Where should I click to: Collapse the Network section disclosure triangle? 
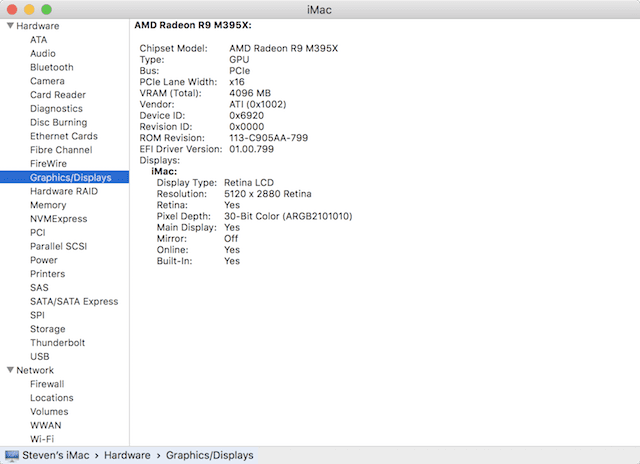(9, 370)
